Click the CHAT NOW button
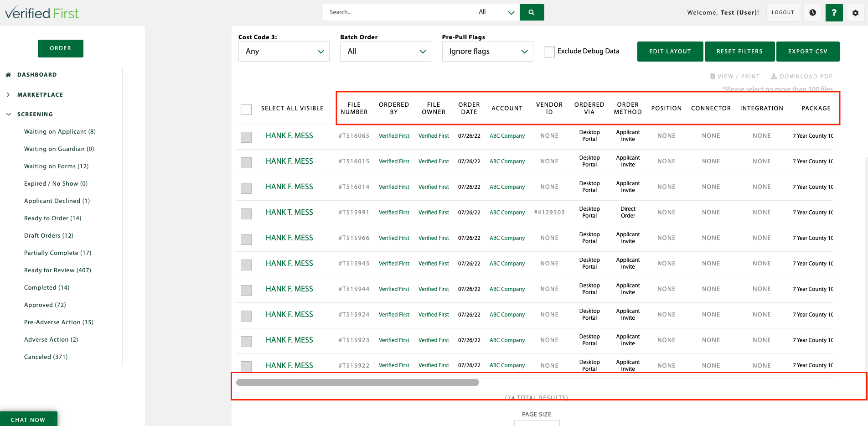Screen dimensions: 868x426 (28, 419)
